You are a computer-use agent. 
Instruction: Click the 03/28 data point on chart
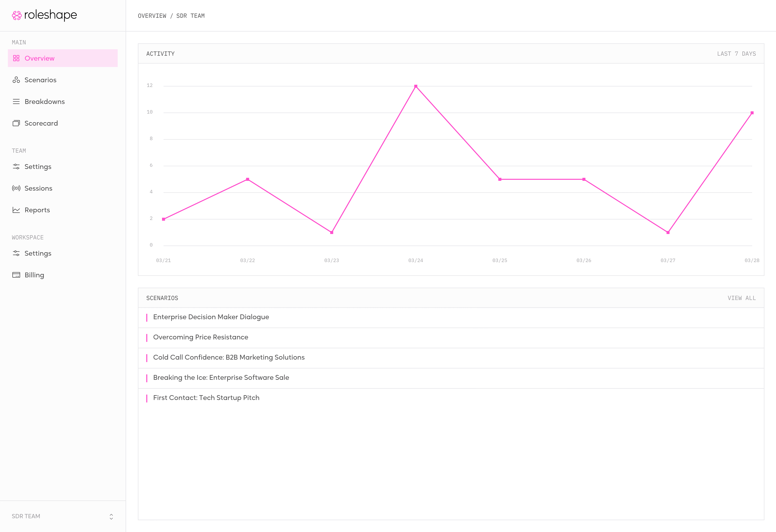coord(752,113)
